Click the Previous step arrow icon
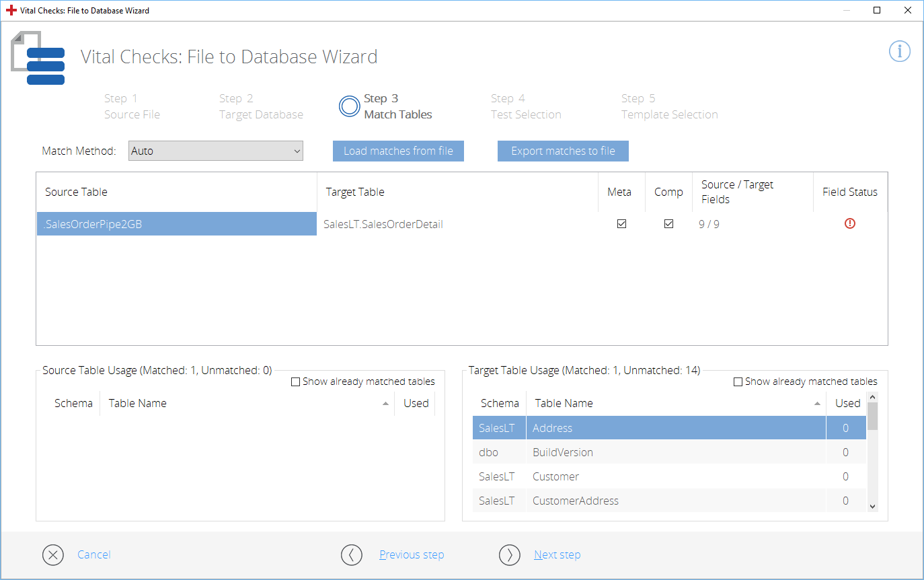The width and height of the screenshot is (924, 580). coord(352,554)
